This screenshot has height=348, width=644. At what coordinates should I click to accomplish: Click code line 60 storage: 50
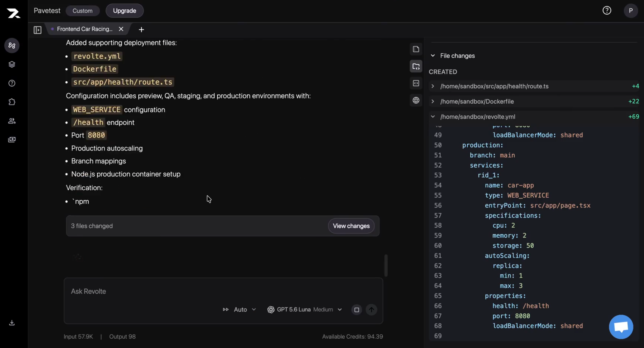tap(513, 246)
